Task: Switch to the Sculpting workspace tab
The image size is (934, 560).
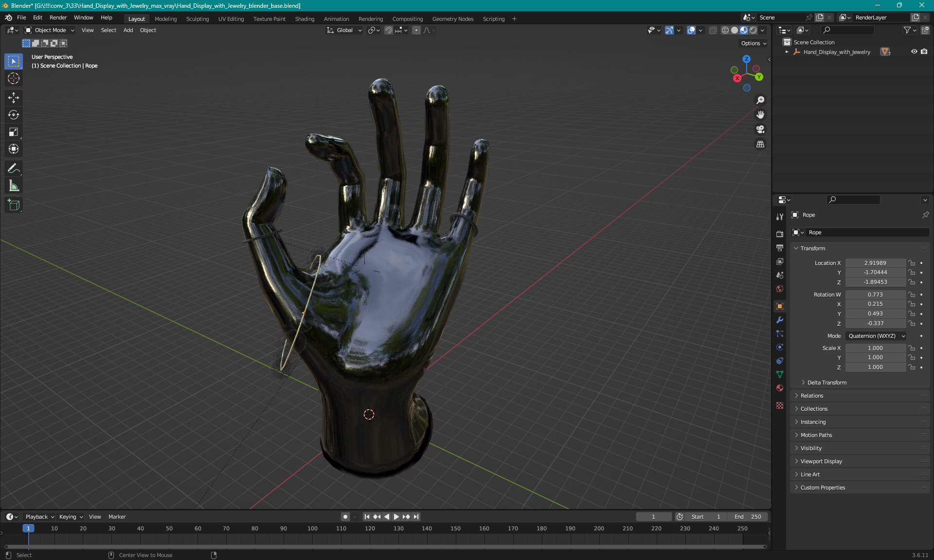Action: pyautogui.click(x=197, y=19)
